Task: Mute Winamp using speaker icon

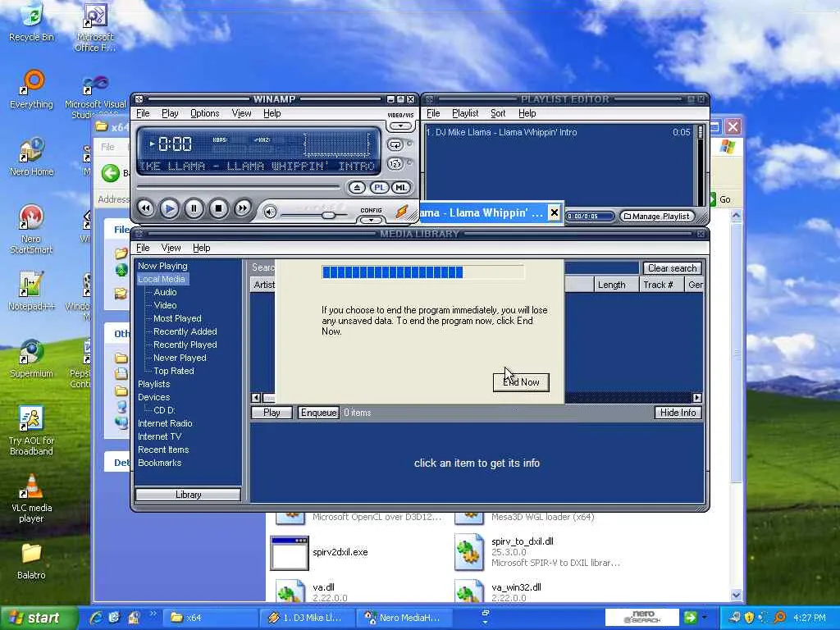Action: pyautogui.click(x=270, y=212)
